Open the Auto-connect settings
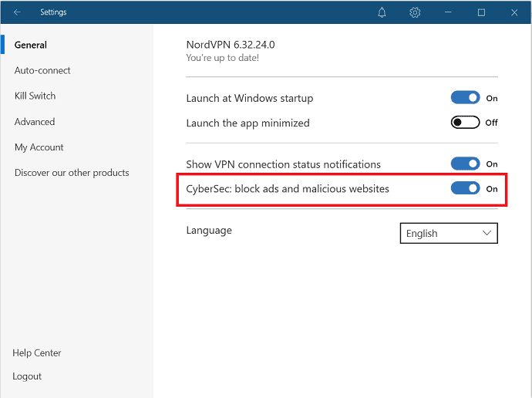The width and height of the screenshot is (532, 398). pos(42,70)
